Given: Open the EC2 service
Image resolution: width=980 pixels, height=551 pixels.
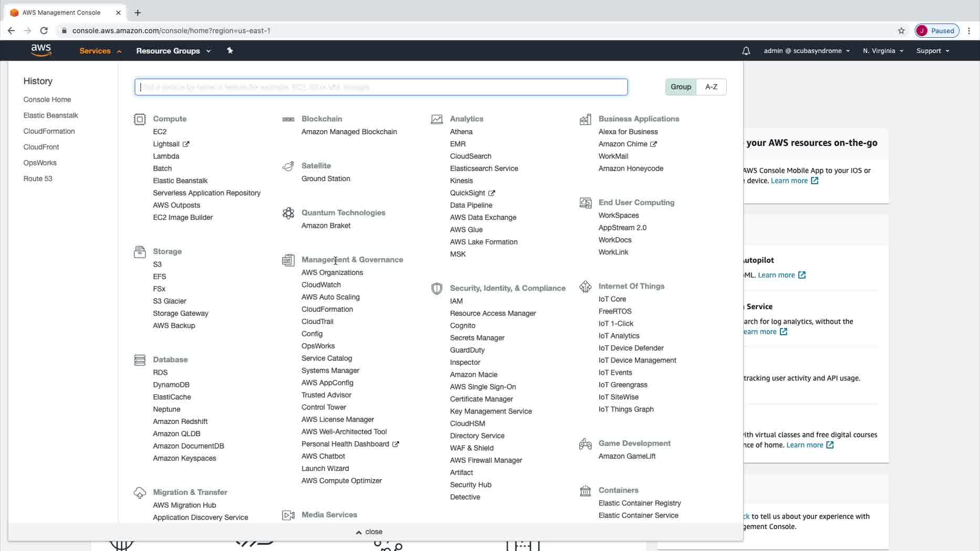Looking at the screenshot, I should point(160,132).
